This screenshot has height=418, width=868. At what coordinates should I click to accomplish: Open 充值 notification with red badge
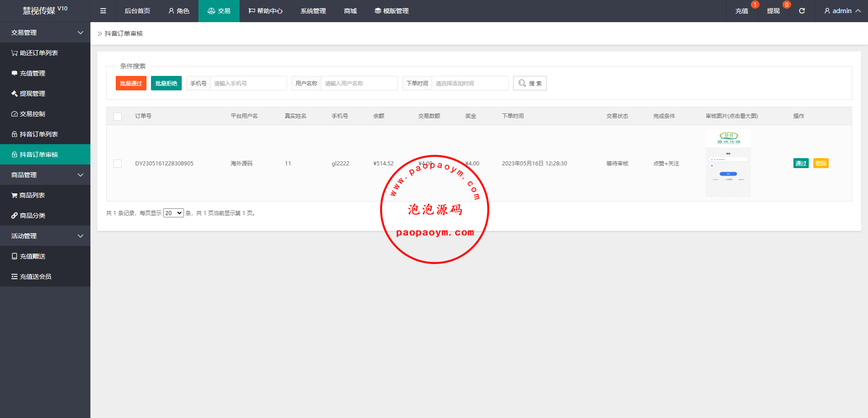[741, 11]
